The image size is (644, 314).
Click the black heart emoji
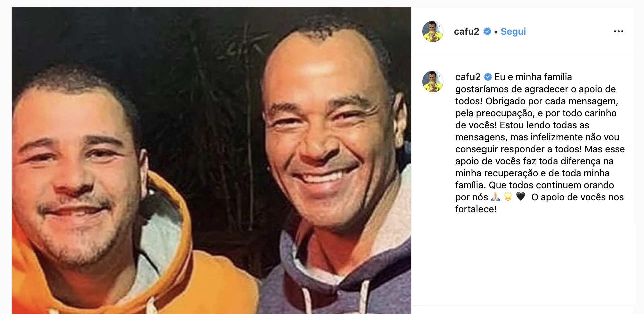(521, 197)
